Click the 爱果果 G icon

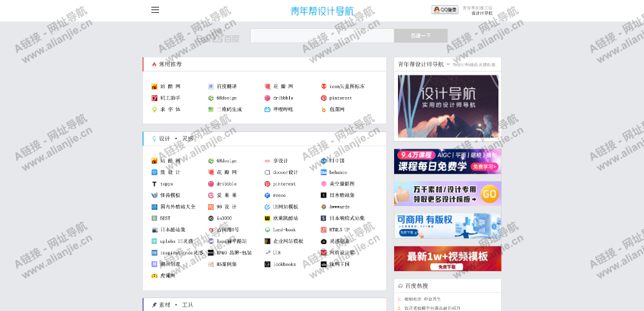[x=211, y=196]
